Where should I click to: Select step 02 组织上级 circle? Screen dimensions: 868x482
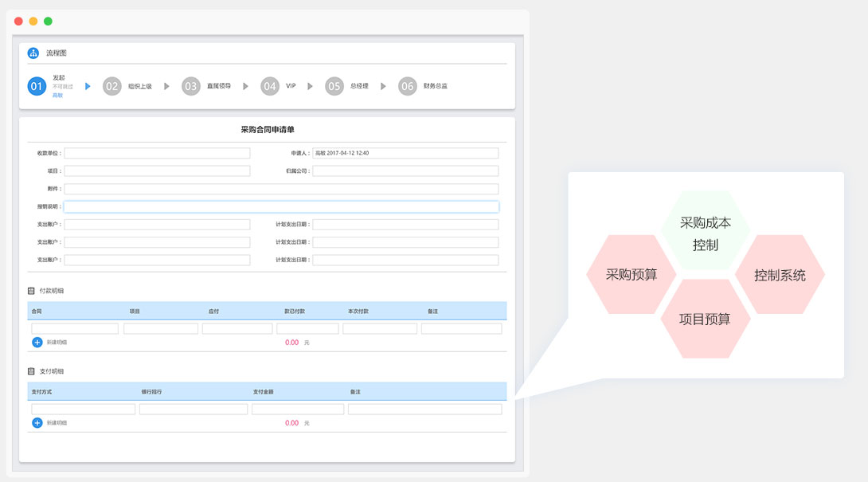point(111,86)
